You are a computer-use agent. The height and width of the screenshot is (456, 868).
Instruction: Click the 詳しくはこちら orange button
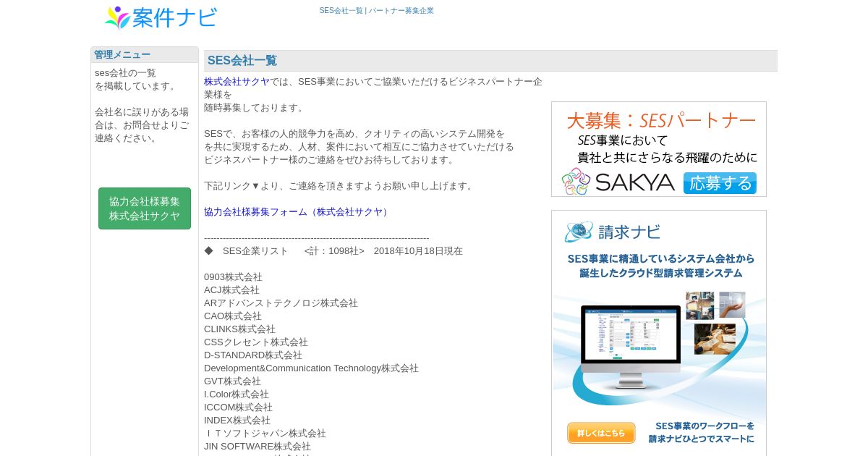point(601,433)
